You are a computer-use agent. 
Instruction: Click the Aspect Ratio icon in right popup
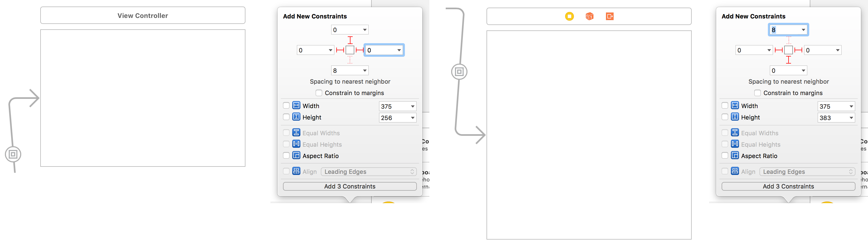pyautogui.click(x=735, y=155)
